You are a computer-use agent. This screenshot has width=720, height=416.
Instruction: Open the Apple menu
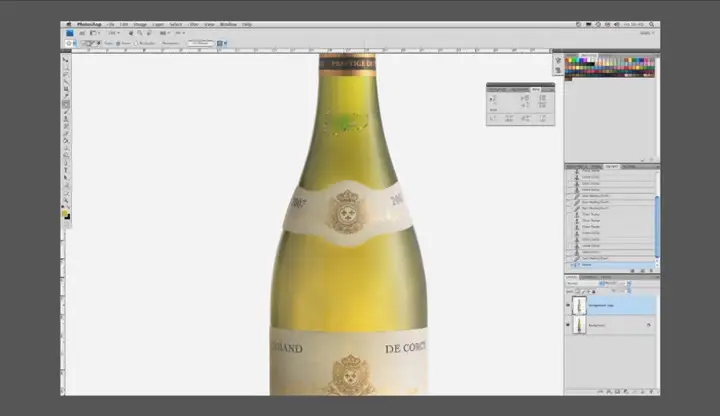[69, 24]
